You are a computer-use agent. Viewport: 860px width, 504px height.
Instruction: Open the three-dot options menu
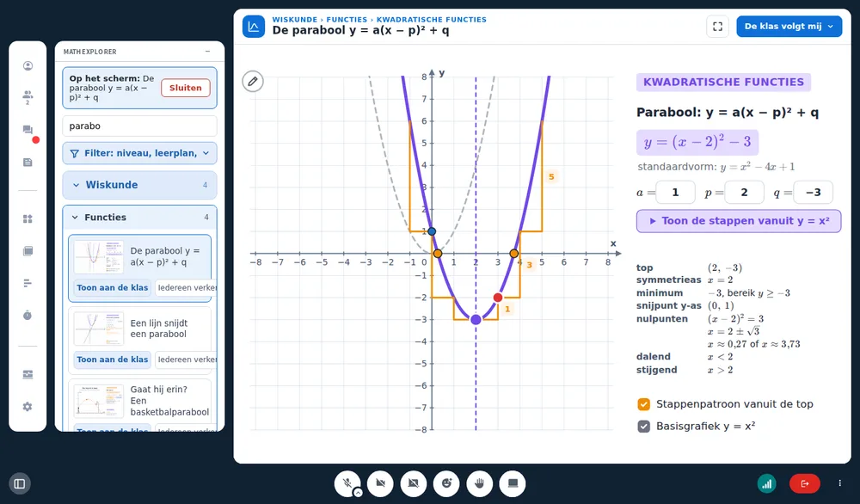pos(839,483)
